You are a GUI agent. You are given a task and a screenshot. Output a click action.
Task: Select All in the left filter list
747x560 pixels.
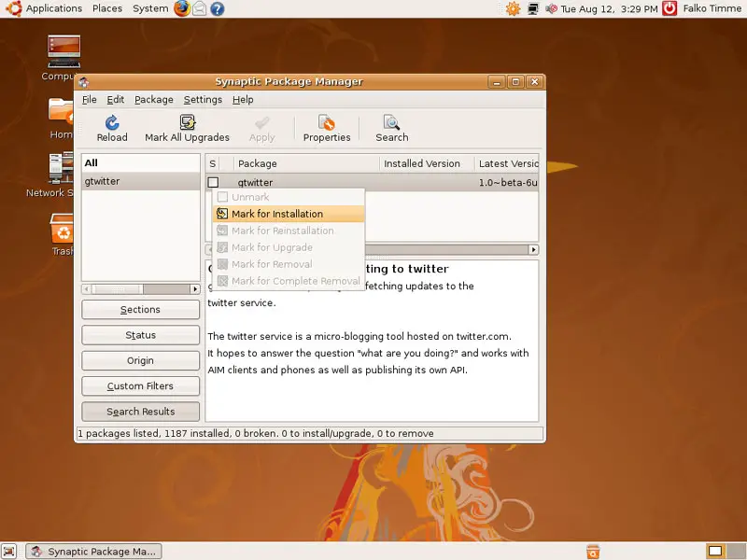point(141,162)
